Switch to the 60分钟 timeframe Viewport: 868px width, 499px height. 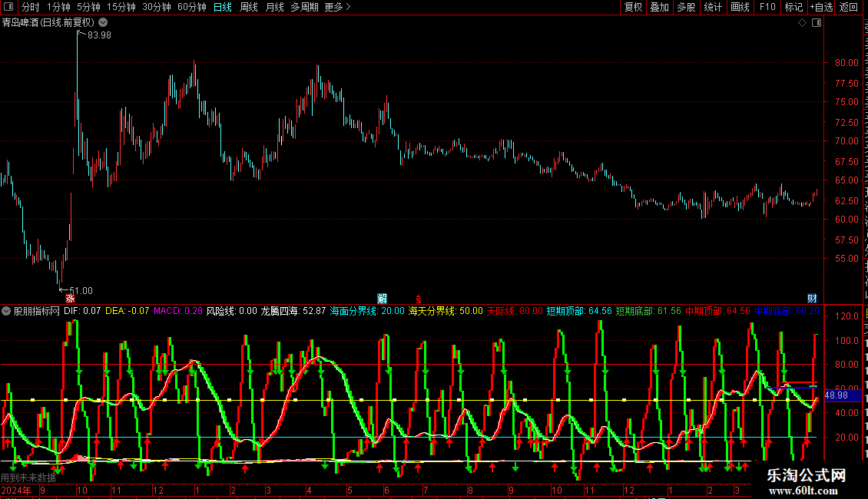pos(192,7)
